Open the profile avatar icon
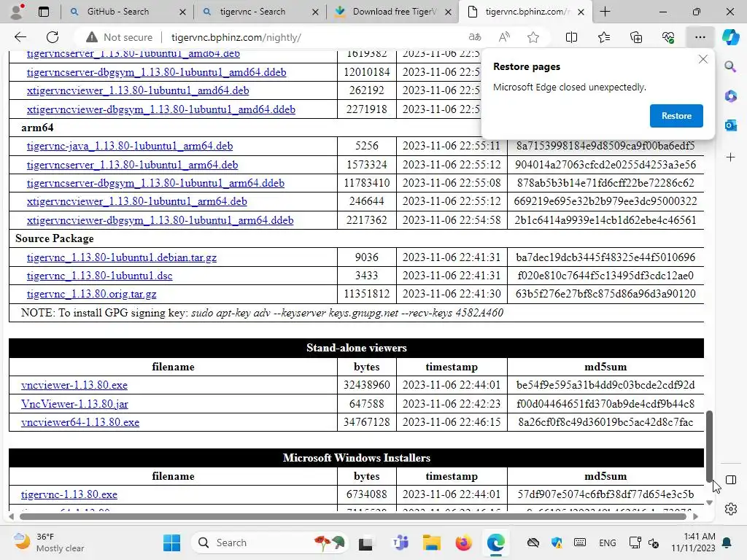 point(17,12)
